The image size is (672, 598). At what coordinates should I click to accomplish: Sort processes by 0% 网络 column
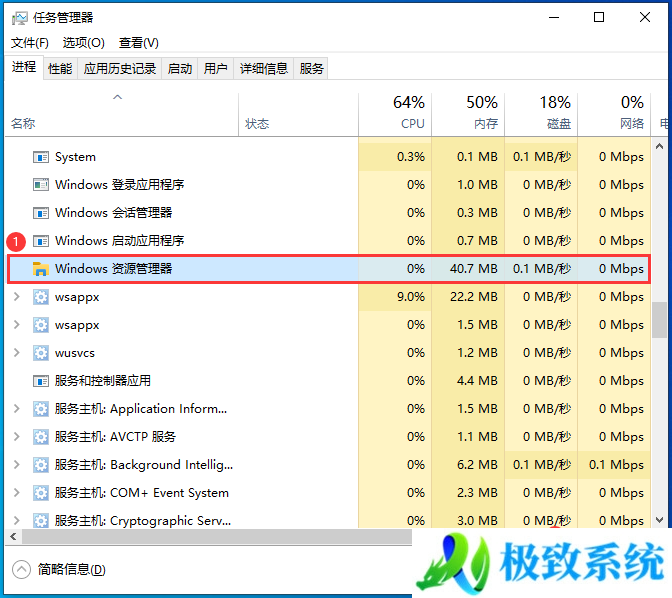tap(614, 114)
